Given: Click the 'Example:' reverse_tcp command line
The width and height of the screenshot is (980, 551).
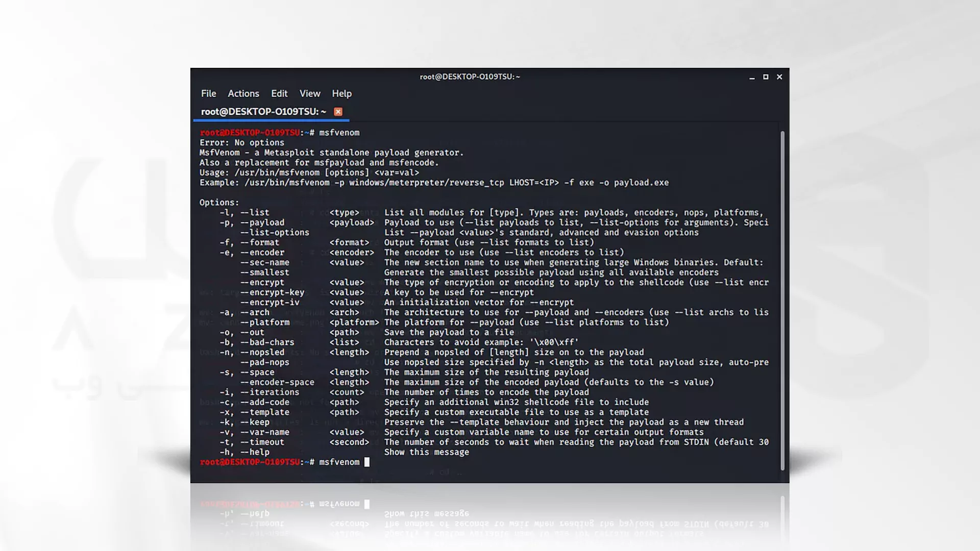Looking at the screenshot, I should [434, 183].
